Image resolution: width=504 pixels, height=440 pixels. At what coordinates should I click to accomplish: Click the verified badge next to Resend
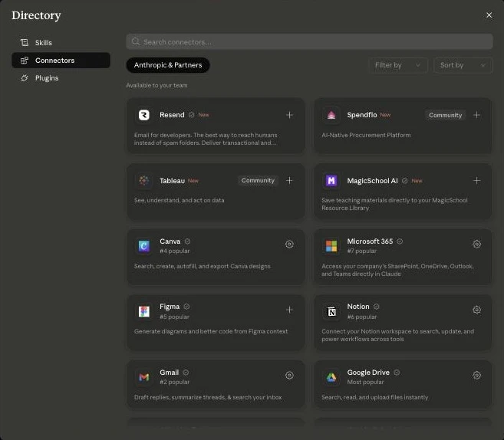click(192, 115)
